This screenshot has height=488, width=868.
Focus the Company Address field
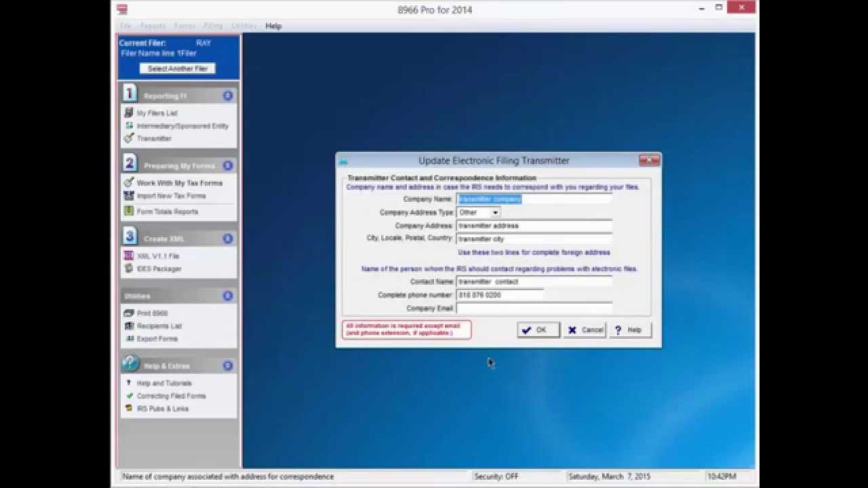pos(534,226)
